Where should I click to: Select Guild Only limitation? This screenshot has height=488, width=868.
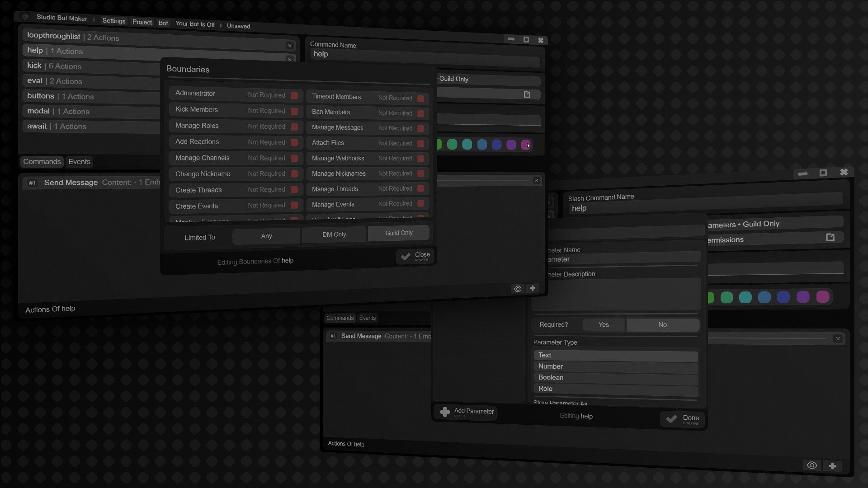[399, 233]
